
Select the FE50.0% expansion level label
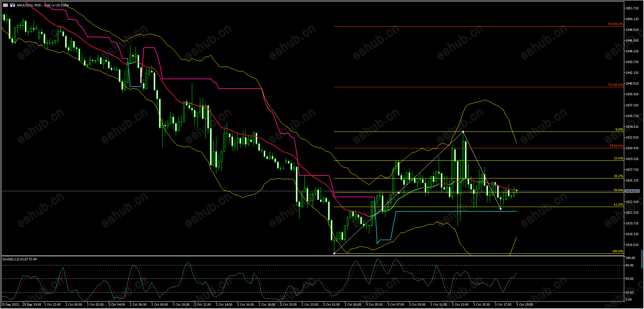tap(616, 146)
